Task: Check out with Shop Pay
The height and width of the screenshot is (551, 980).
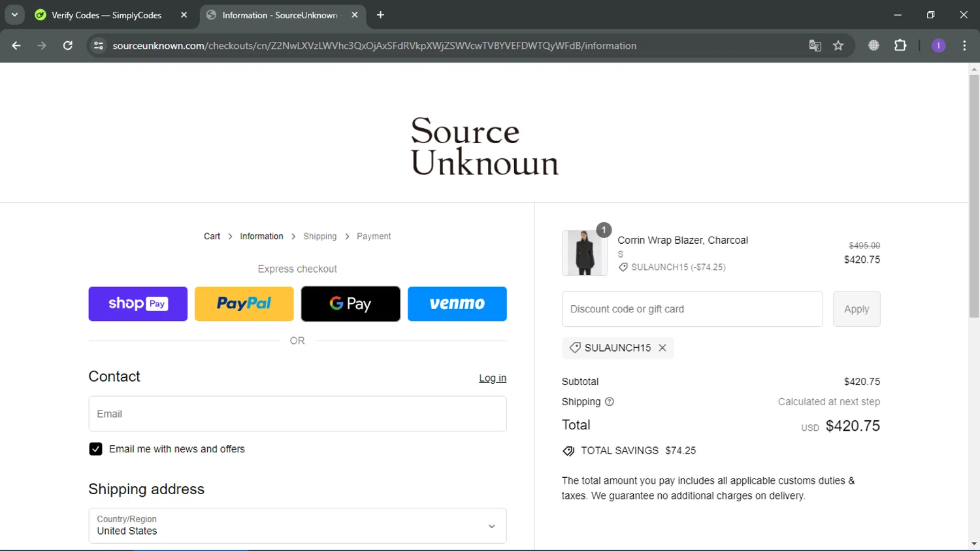Action: pyautogui.click(x=138, y=304)
